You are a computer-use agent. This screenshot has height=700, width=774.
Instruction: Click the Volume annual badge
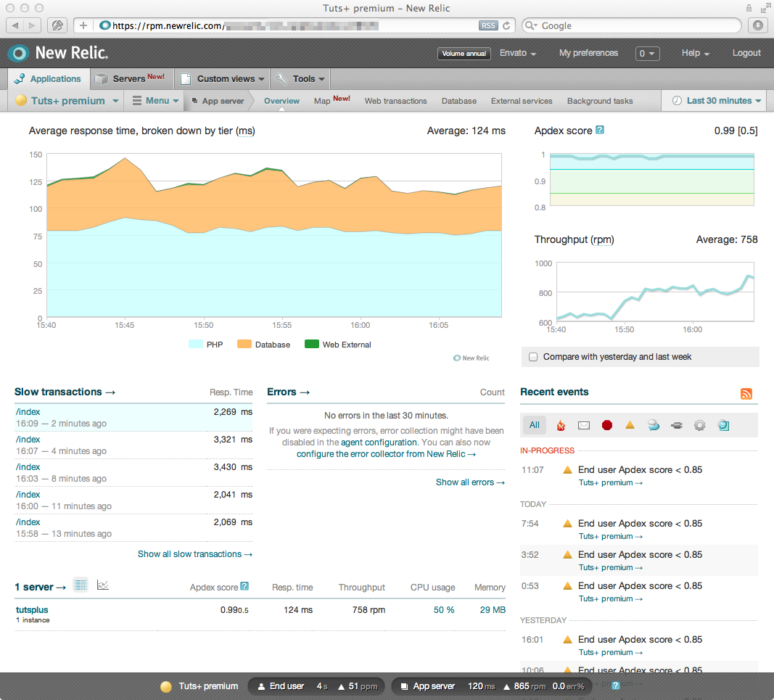click(464, 53)
